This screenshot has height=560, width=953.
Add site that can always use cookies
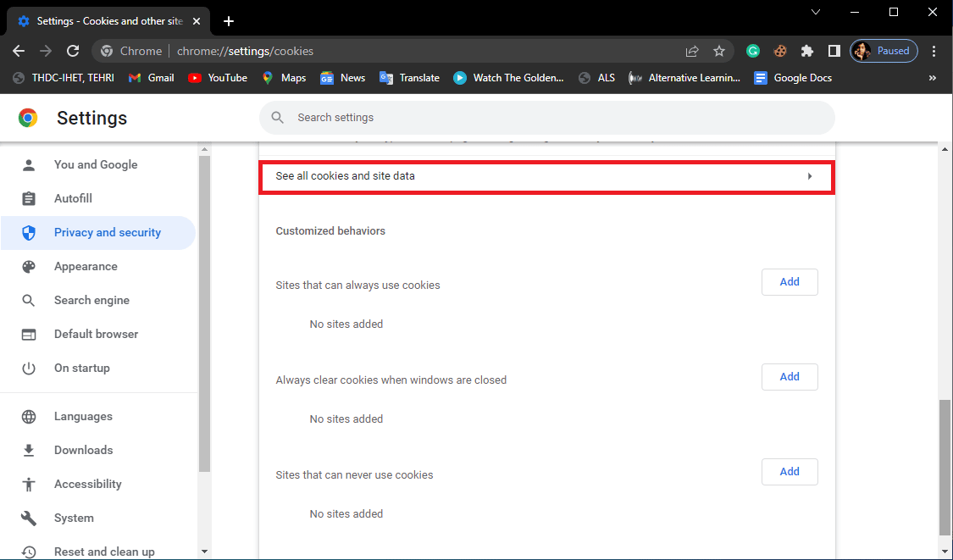coord(790,282)
